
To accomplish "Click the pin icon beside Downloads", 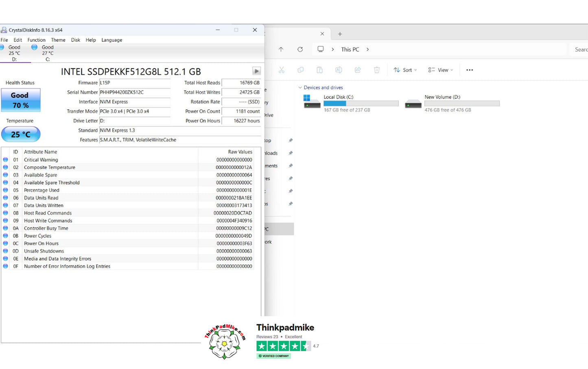I will coord(291,153).
